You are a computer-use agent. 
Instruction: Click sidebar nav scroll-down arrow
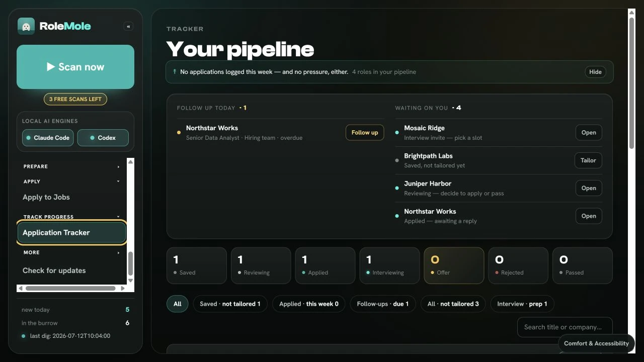pos(131,281)
